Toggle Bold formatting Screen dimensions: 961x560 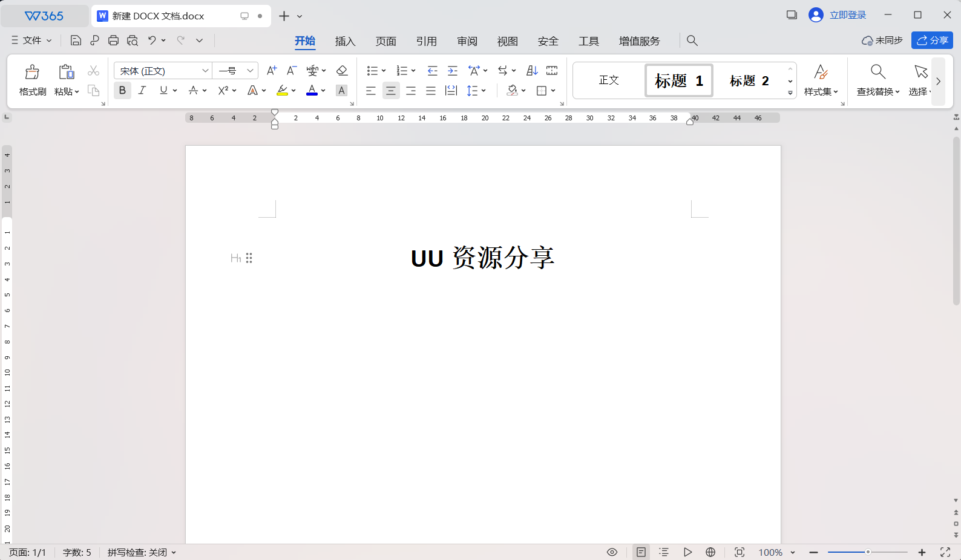122,91
